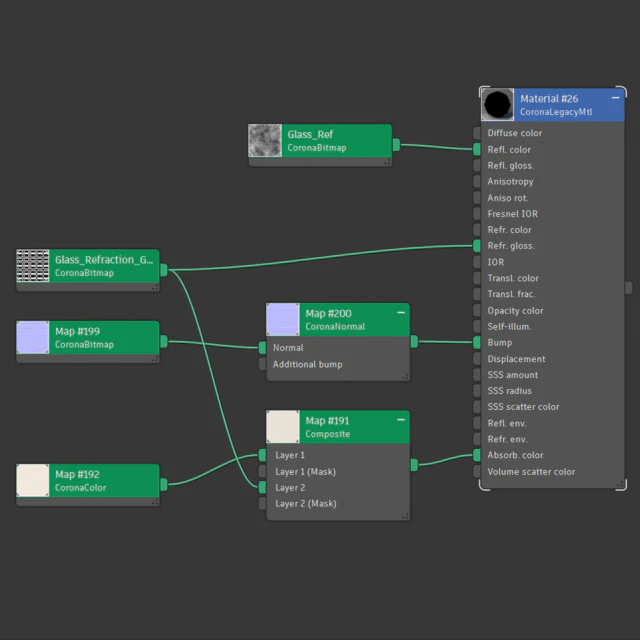This screenshot has width=640, height=640.
Task: Collapse the Map #200 CoronaNormal node
Action: pyautogui.click(x=401, y=313)
